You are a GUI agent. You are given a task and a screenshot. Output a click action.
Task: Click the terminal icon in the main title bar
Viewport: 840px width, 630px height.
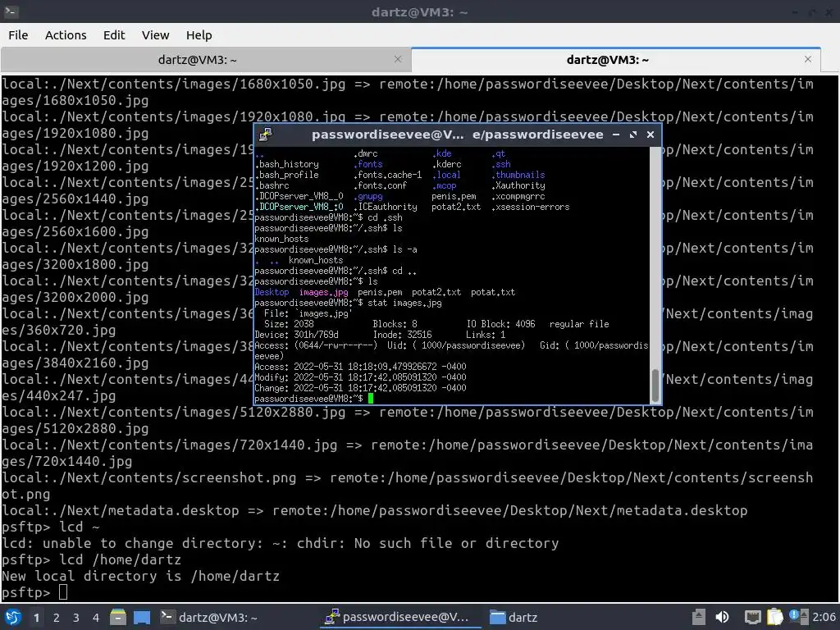coord(11,11)
